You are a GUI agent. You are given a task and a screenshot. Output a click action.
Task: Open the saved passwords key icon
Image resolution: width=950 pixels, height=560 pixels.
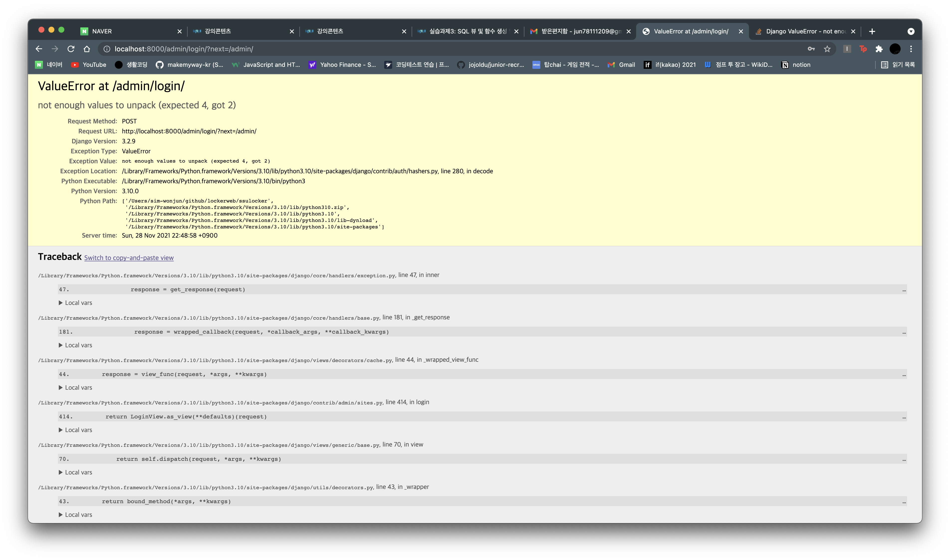(811, 49)
